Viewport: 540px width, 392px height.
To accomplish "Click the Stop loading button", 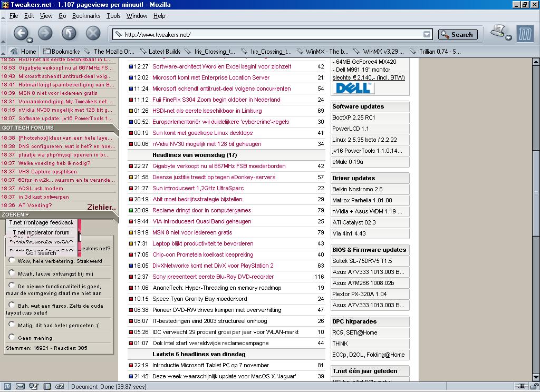I will click(x=93, y=33).
